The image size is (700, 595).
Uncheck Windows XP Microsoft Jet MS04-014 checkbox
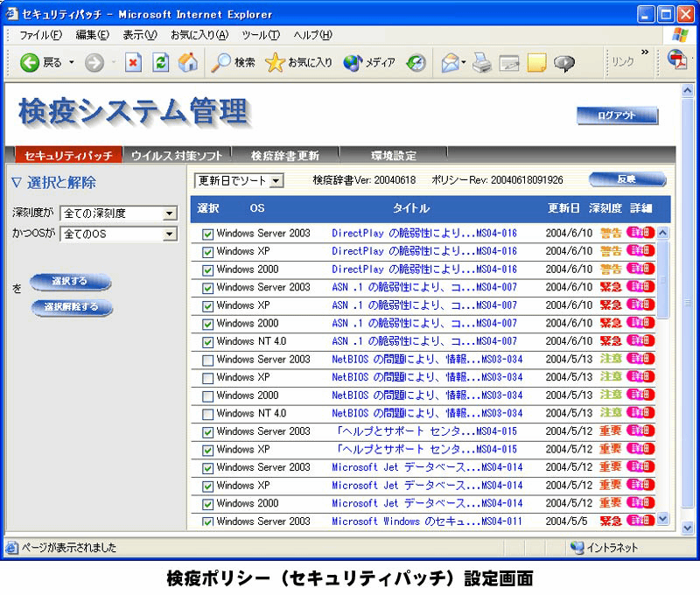[207, 486]
